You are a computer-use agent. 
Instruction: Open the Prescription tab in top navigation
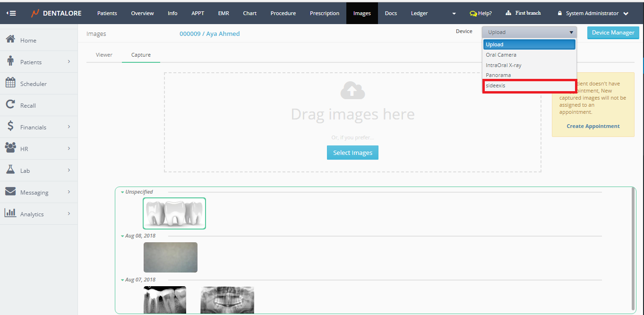coord(324,13)
